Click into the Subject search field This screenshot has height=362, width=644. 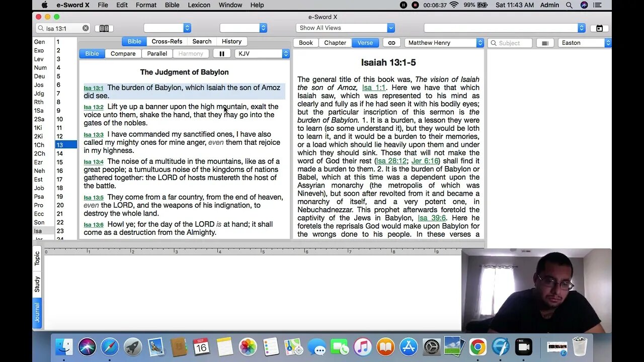tap(510, 43)
